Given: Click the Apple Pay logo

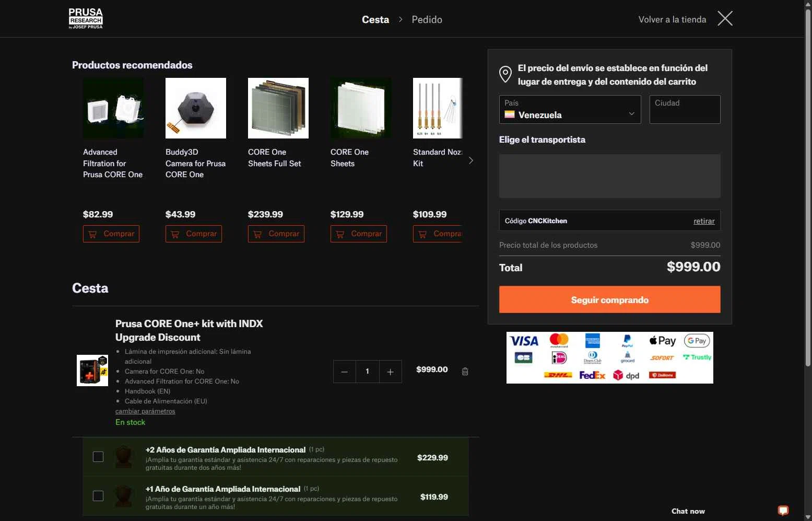Looking at the screenshot, I should [x=662, y=341].
